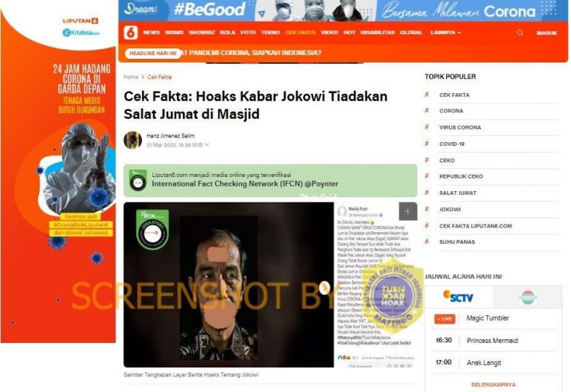Click the IFCN badge icon in green banner
Screen dimensions: 571x392
point(138,180)
